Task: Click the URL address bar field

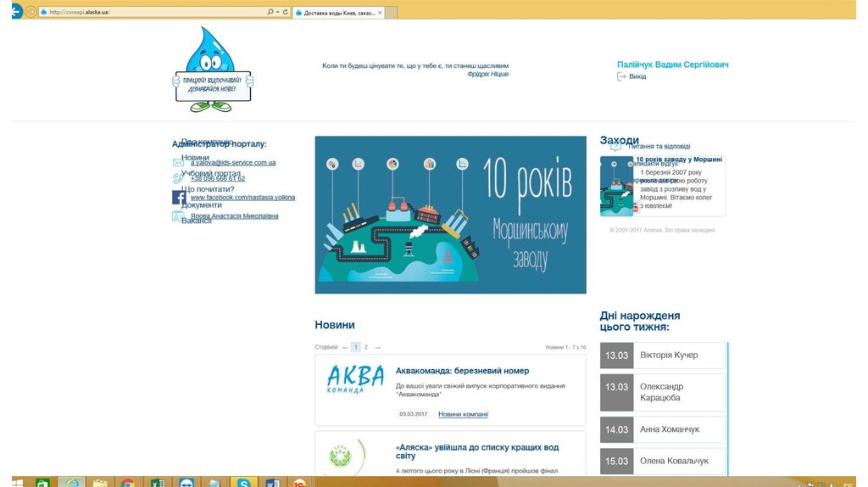Action: click(153, 12)
